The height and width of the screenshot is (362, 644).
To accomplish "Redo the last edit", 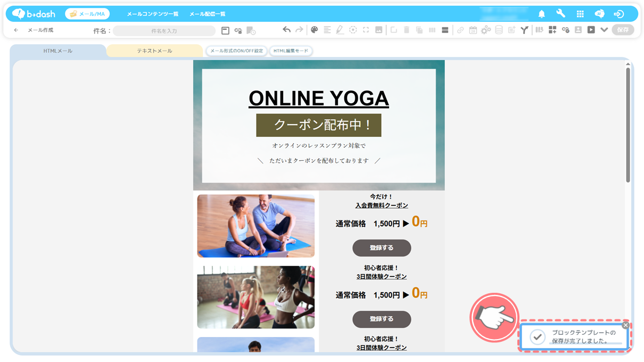I will click(x=299, y=30).
